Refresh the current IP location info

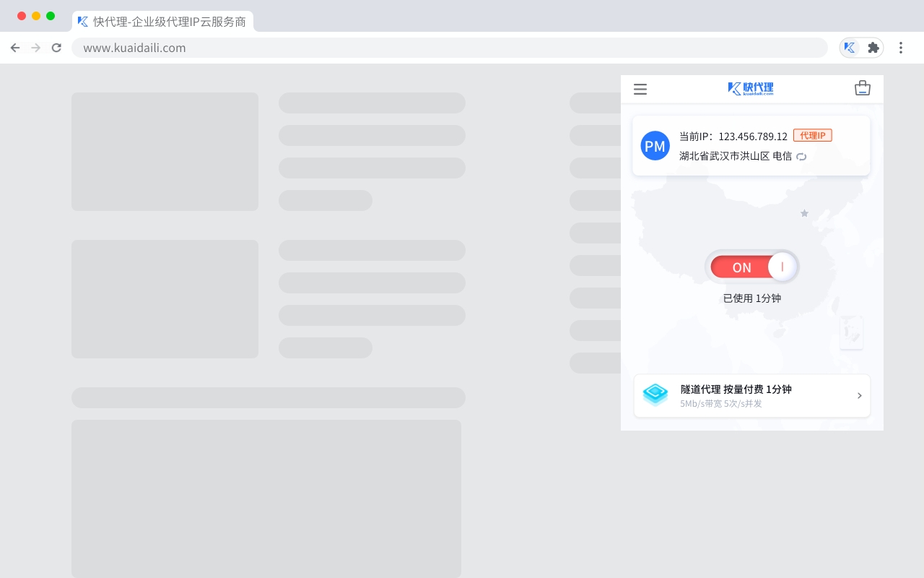coord(801,156)
